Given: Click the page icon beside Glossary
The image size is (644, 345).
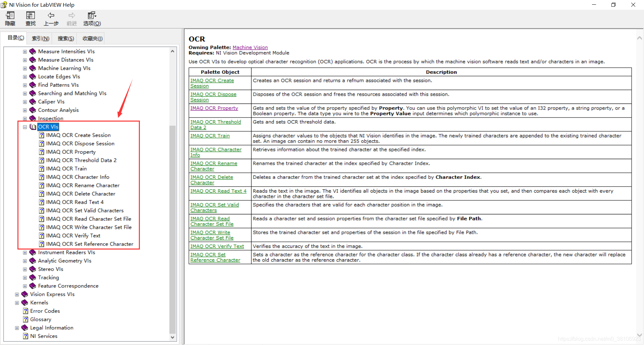Looking at the screenshot, I should (x=25, y=319).
